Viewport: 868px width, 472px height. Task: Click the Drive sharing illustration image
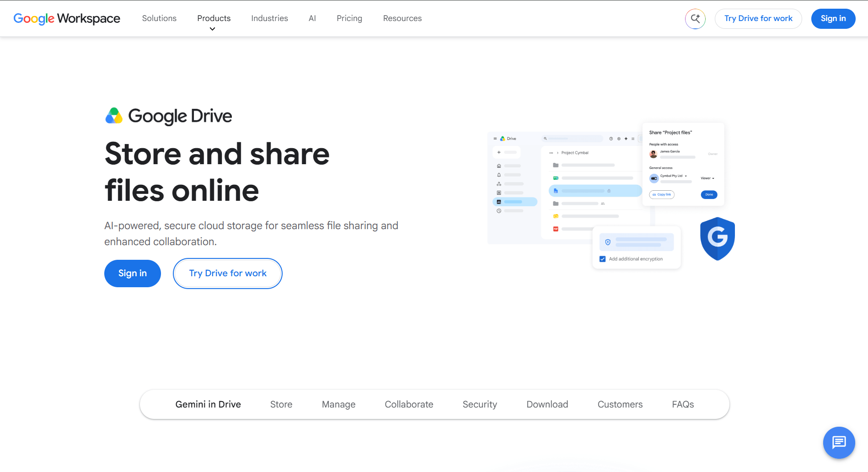(x=611, y=196)
